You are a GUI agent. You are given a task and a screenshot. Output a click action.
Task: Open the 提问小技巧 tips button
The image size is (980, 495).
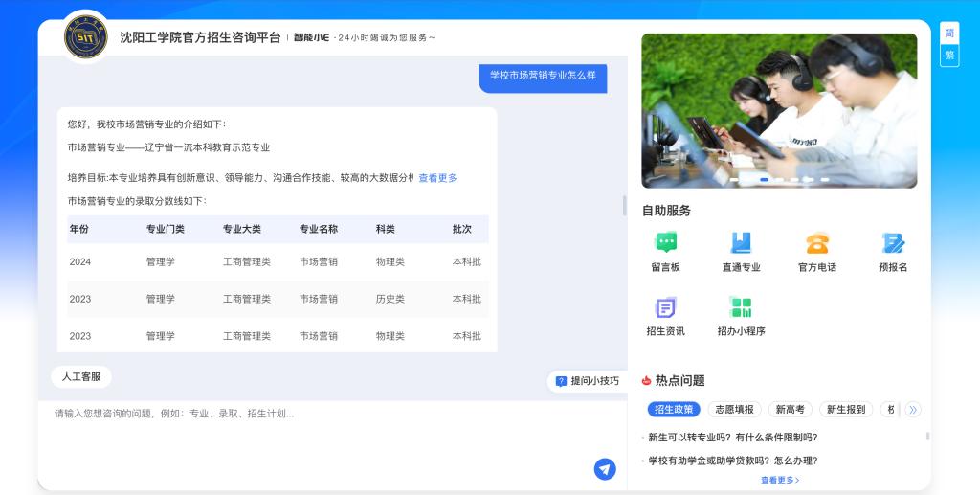[588, 381]
